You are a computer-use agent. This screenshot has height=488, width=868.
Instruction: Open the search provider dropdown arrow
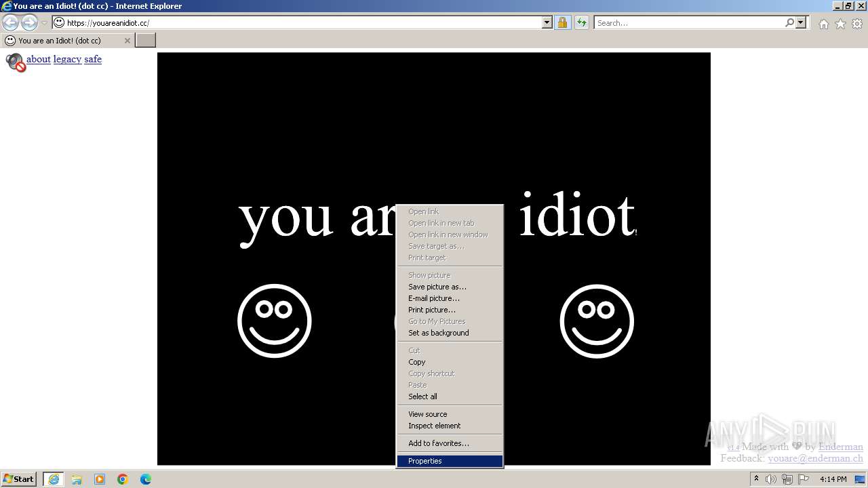(801, 22)
